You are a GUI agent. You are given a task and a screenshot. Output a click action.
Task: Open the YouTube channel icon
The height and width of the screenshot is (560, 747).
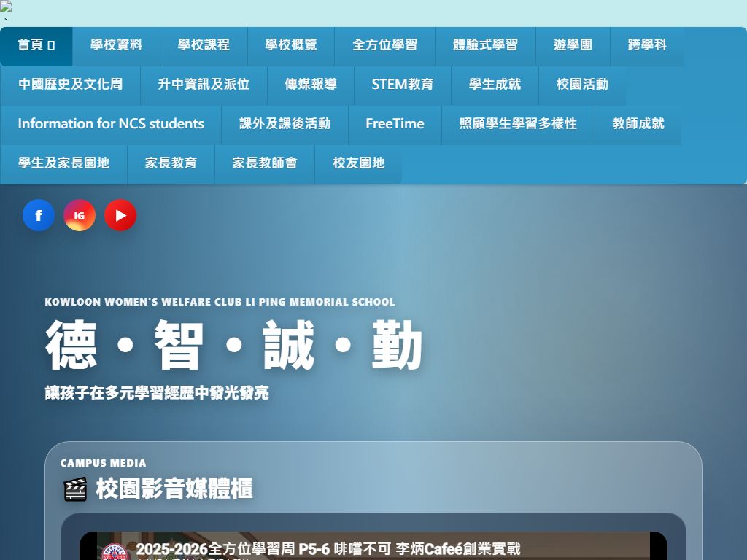[120, 215]
